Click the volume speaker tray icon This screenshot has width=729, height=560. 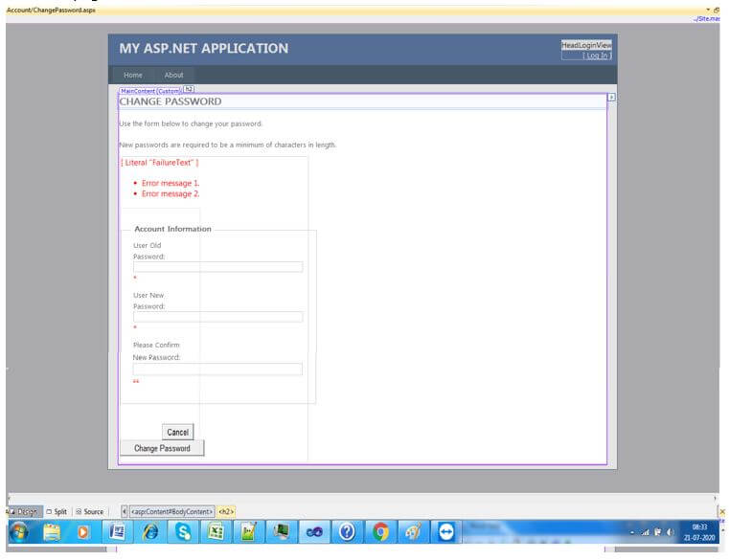[x=670, y=532]
